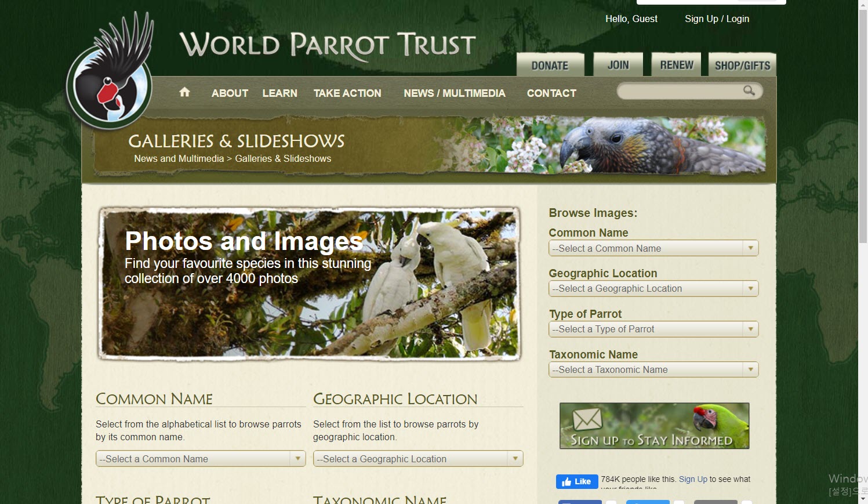Click the GEOGRAPHIC LOCATION section heading
The width and height of the screenshot is (868, 504).
tap(395, 399)
